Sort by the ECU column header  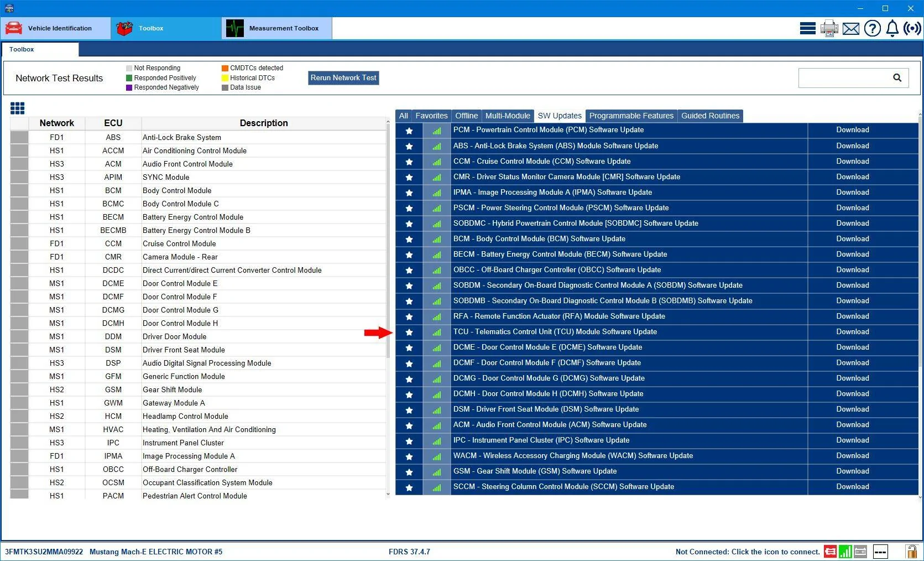coord(113,123)
